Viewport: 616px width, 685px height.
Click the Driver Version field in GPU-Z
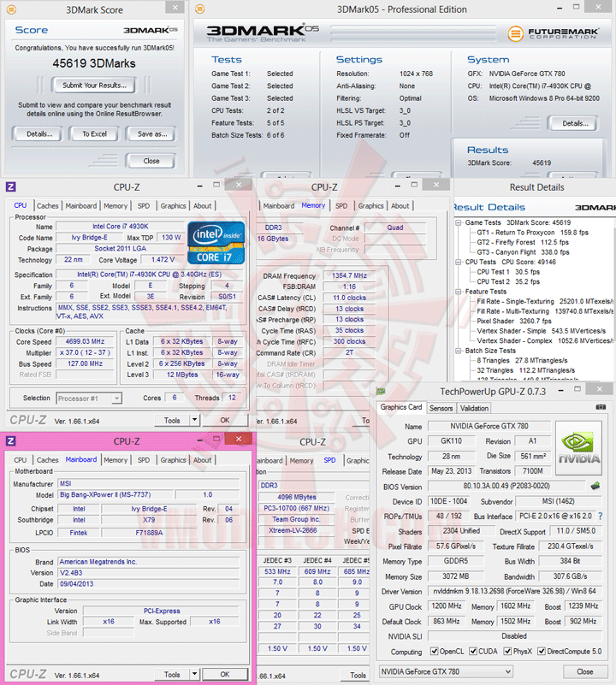pyautogui.click(x=514, y=591)
